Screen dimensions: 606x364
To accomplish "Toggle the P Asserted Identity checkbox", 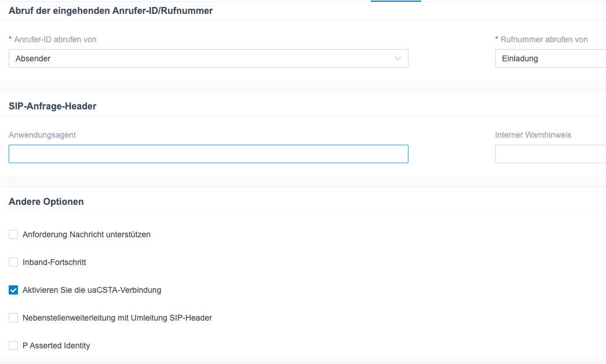I will [x=13, y=345].
